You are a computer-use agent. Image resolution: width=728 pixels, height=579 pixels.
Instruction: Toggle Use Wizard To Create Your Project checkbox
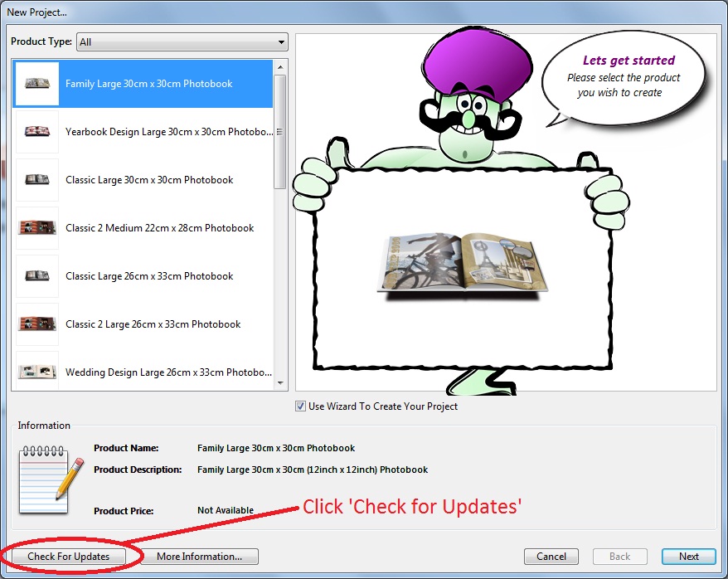(x=300, y=406)
